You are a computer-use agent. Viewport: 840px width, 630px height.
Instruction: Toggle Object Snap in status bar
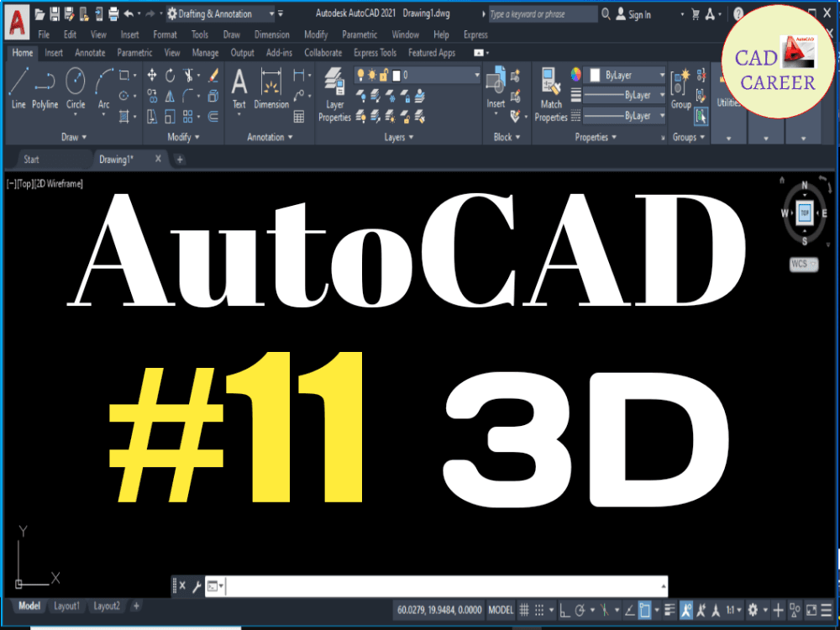coord(644,610)
